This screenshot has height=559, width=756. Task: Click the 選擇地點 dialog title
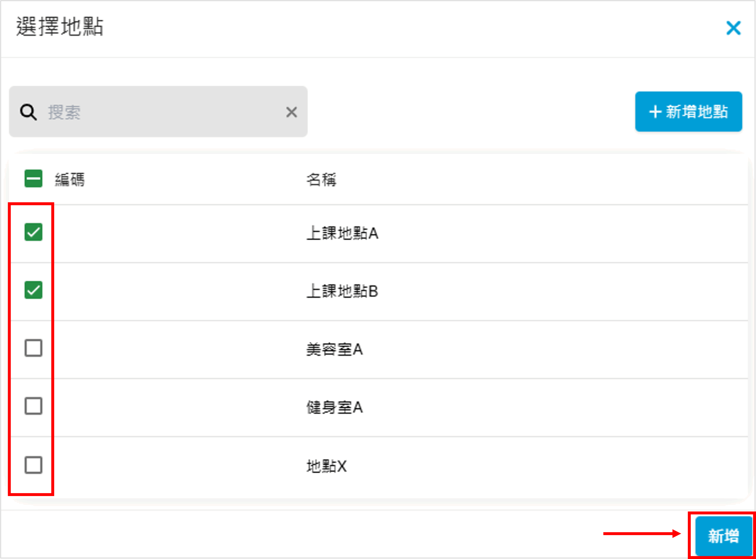(x=60, y=26)
